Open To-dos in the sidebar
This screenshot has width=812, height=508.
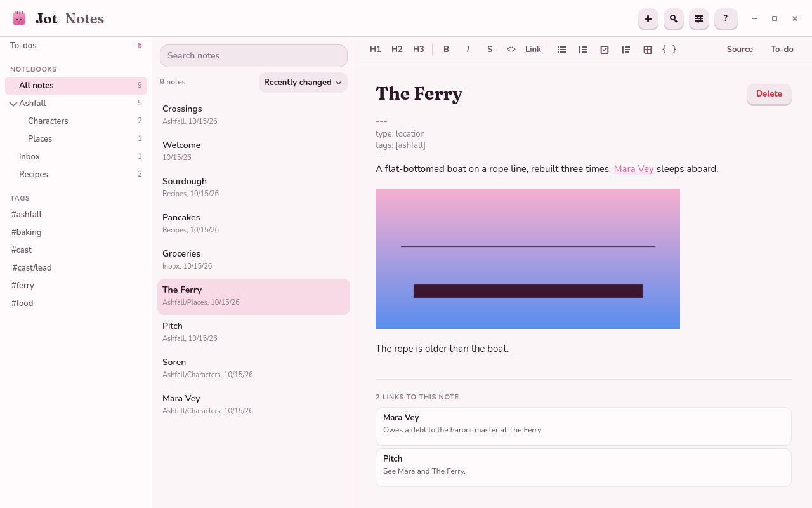pyautogui.click(x=76, y=46)
